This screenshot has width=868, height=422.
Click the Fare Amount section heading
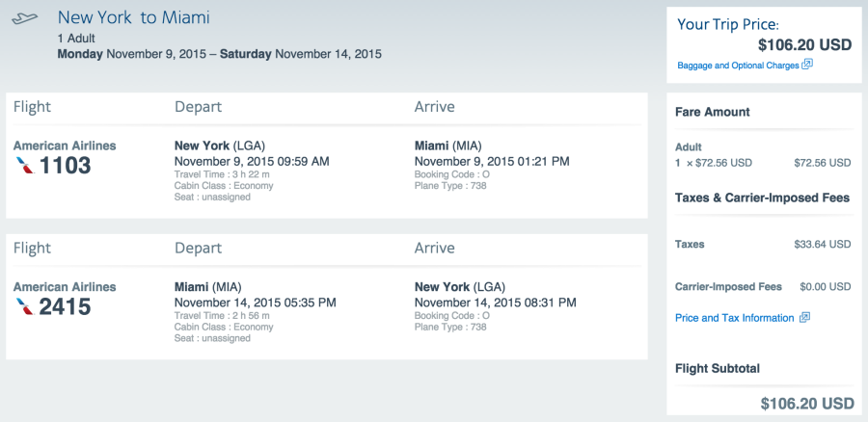click(713, 113)
